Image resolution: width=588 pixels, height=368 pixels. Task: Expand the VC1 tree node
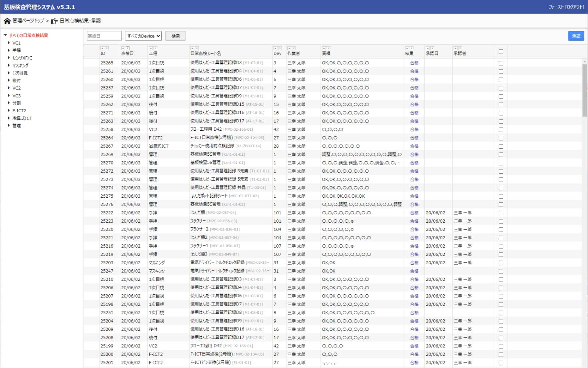click(x=9, y=43)
